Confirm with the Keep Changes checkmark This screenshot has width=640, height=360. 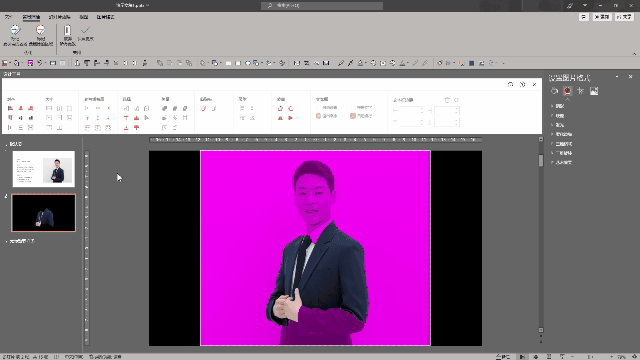pyautogui.click(x=85, y=34)
